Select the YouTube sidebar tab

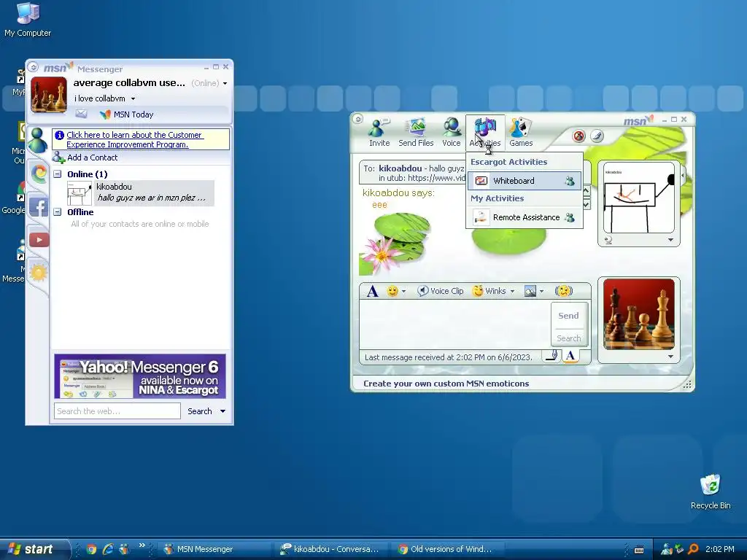(39, 239)
